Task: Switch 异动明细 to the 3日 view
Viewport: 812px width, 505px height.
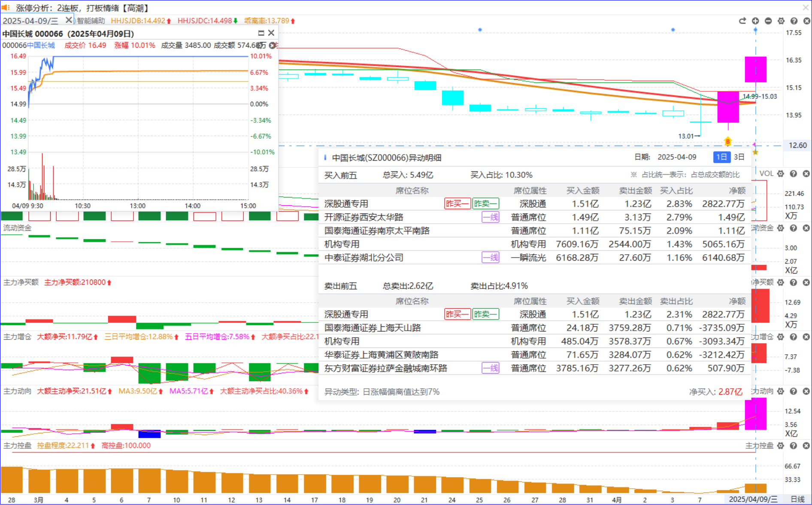Action: 739,157
